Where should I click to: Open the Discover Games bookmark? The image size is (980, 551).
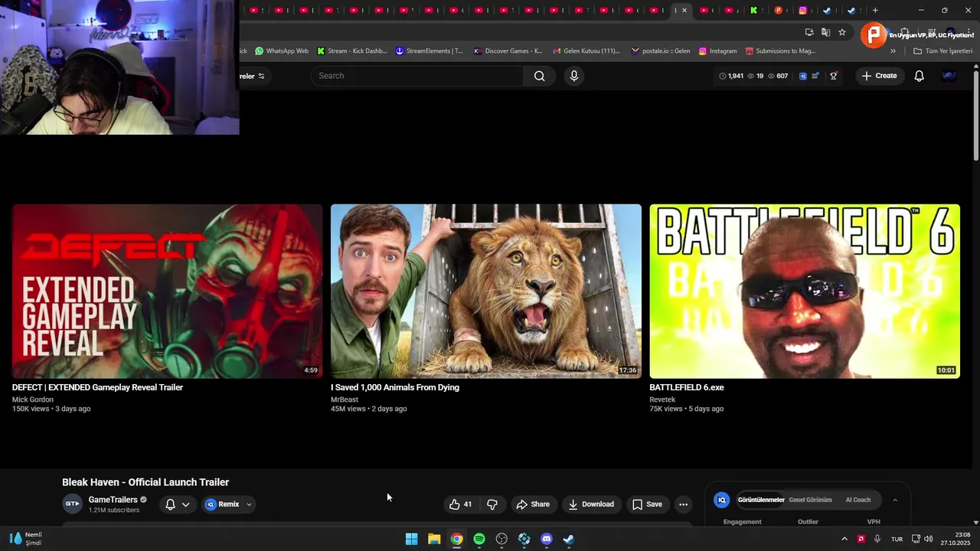[508, 51]
